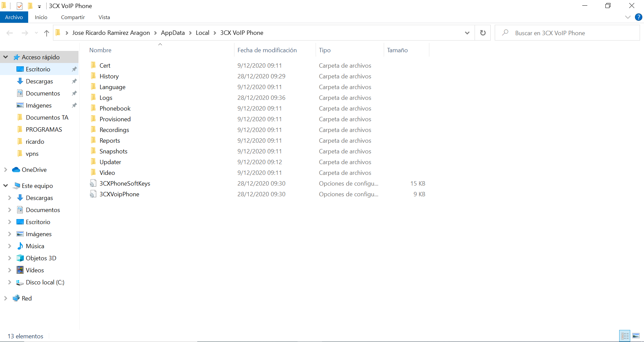Switch to details view layout
The height and width of the screenshot is (342, 644).
click(625, 336)
